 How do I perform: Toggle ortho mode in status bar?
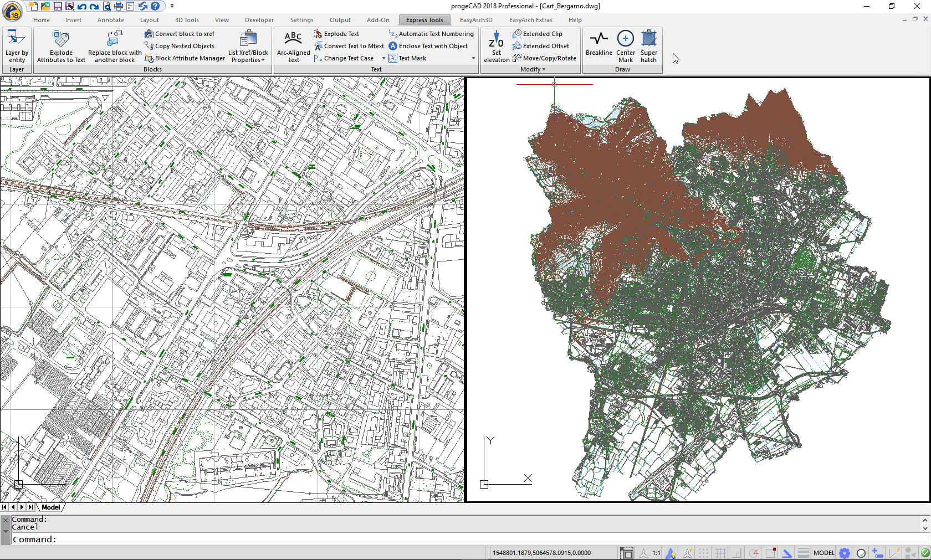point(737,553)
